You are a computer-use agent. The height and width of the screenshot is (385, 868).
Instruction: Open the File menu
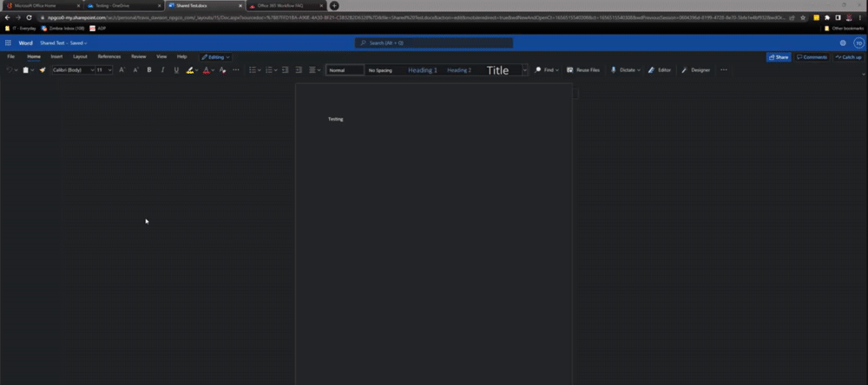[11, 56]
